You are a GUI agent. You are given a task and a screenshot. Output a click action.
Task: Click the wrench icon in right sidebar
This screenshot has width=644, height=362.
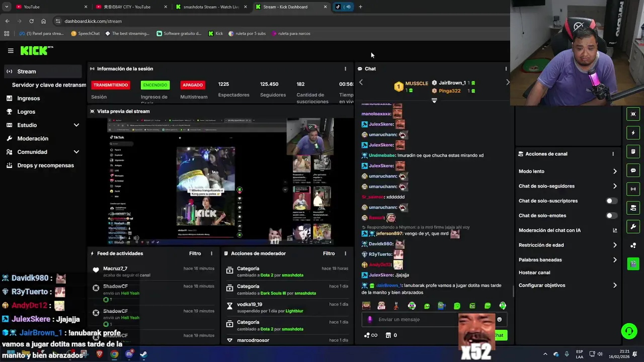tap(633, 226)
